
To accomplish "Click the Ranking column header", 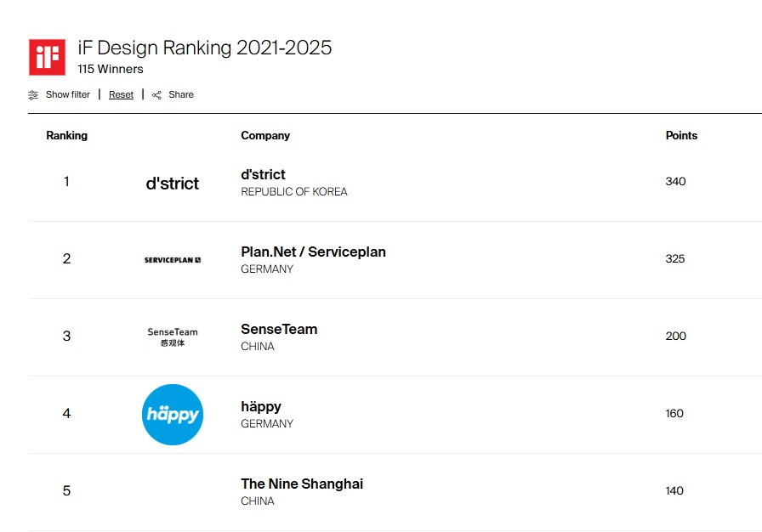I will (x=66, y=136).
